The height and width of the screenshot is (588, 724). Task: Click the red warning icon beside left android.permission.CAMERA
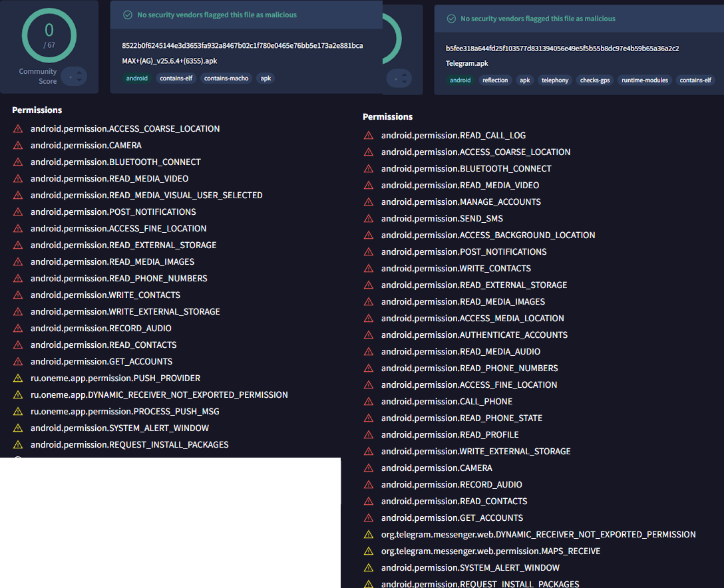click(18, 146)
